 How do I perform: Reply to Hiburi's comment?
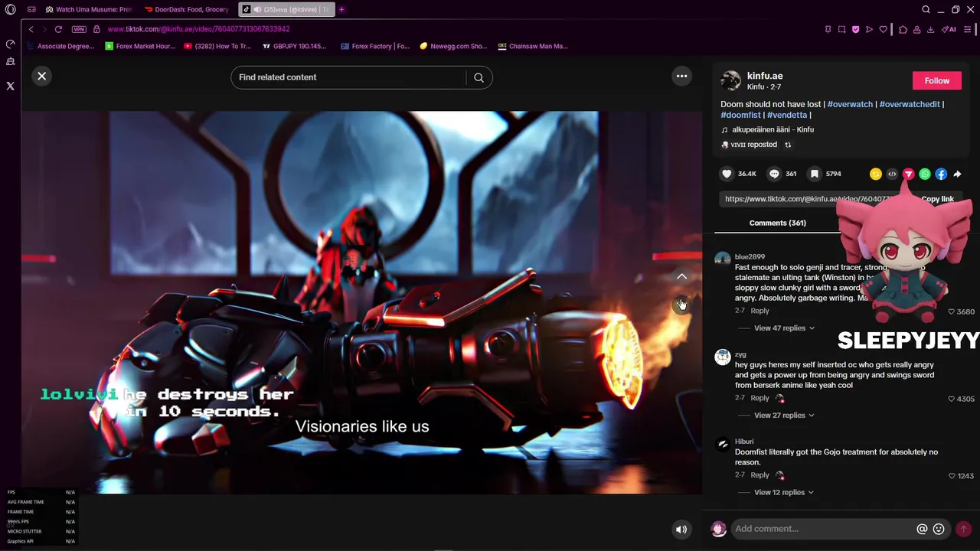[x=759, y=475]
